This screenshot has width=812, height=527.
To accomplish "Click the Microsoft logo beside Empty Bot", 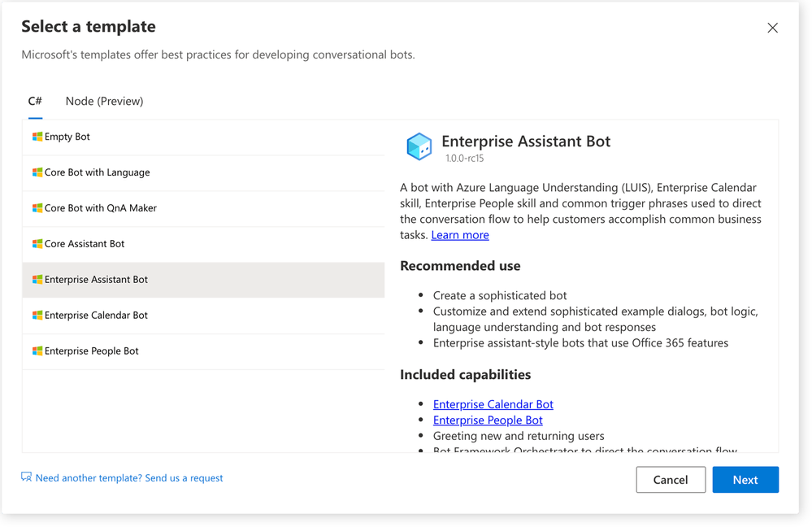I will (37, 137).
